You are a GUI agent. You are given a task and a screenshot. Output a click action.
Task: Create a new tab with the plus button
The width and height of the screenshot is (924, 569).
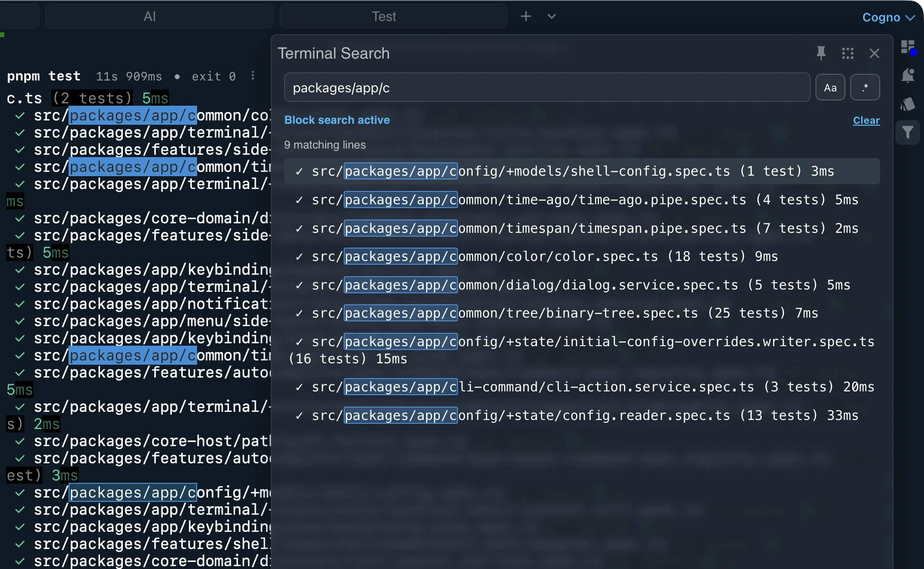(526, 16)
